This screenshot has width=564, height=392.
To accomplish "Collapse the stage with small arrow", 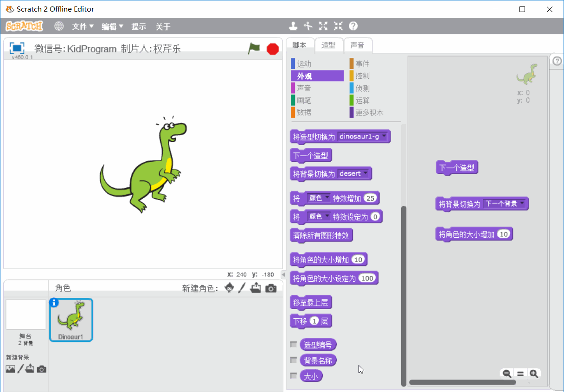I will coord(283,274).
